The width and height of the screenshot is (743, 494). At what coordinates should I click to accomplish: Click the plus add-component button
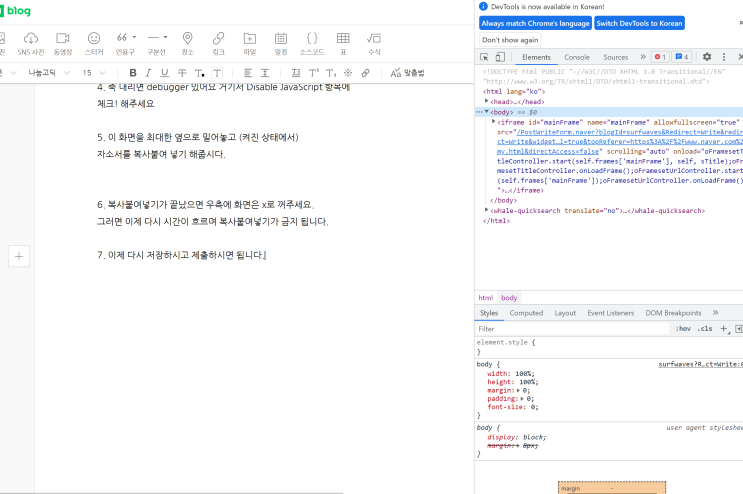pos(19,256)
